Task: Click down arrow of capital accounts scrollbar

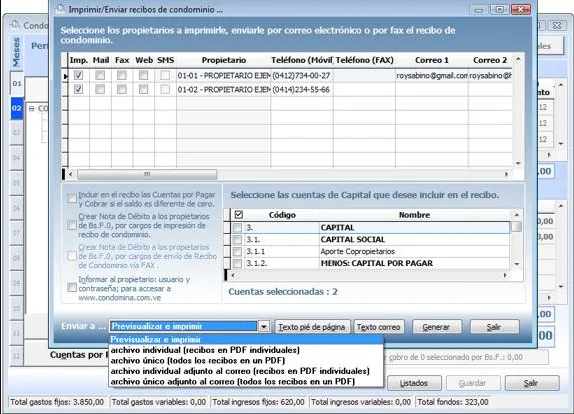Action: point(517,264)
